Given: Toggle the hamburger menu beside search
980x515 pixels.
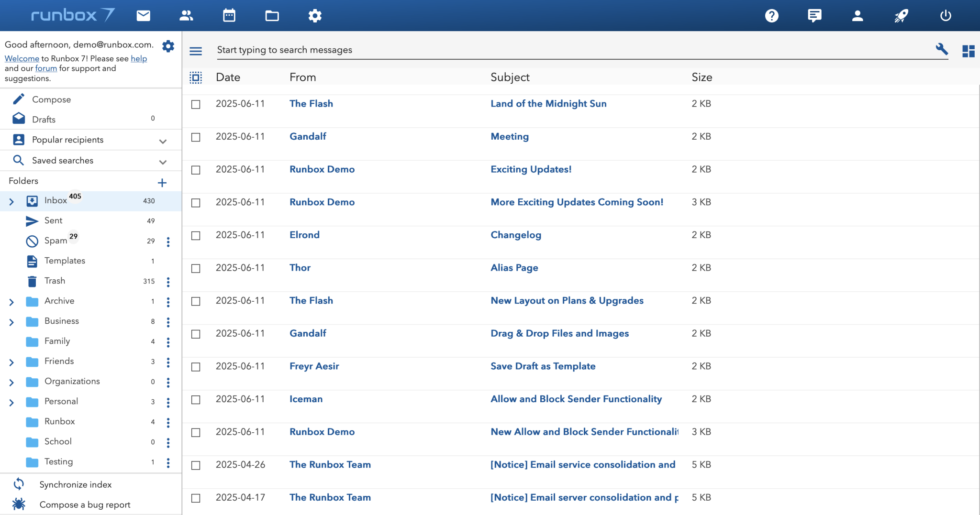Looking at the screenshot, I should [196, 51].
